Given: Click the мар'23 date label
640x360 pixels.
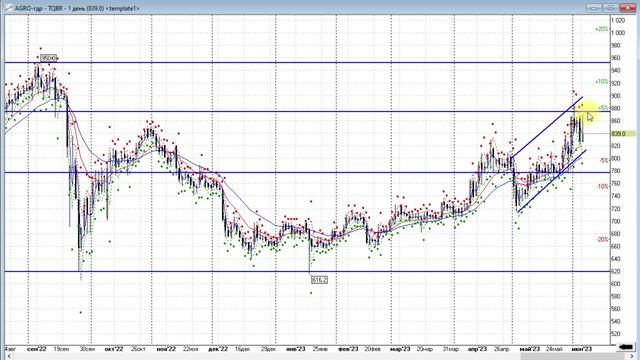Looking at the screenshot, I should [400, 349].
